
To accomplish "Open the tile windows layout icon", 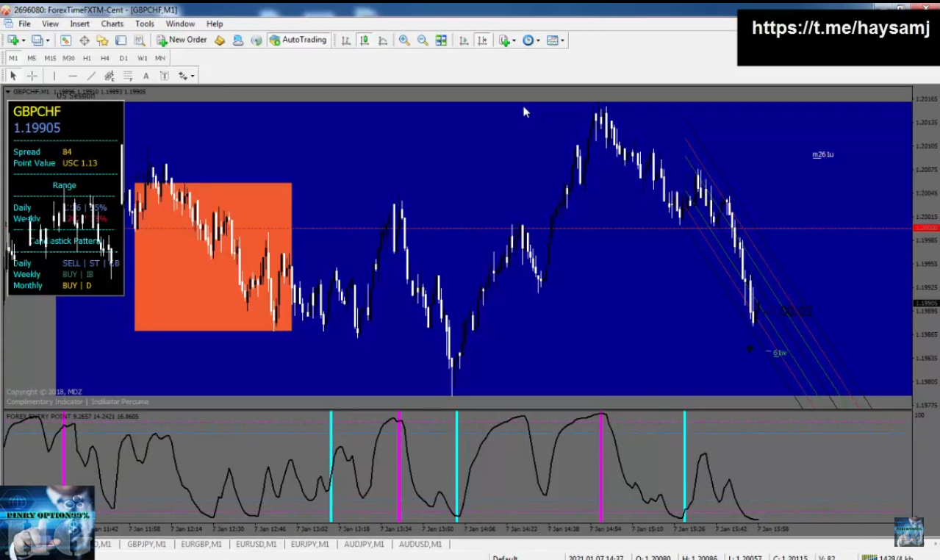I will 441,40.
